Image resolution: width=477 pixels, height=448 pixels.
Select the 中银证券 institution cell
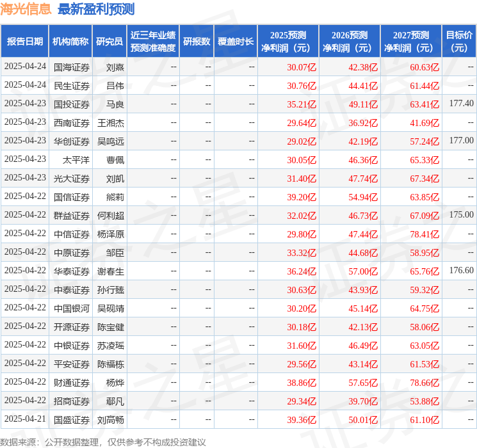72,346
